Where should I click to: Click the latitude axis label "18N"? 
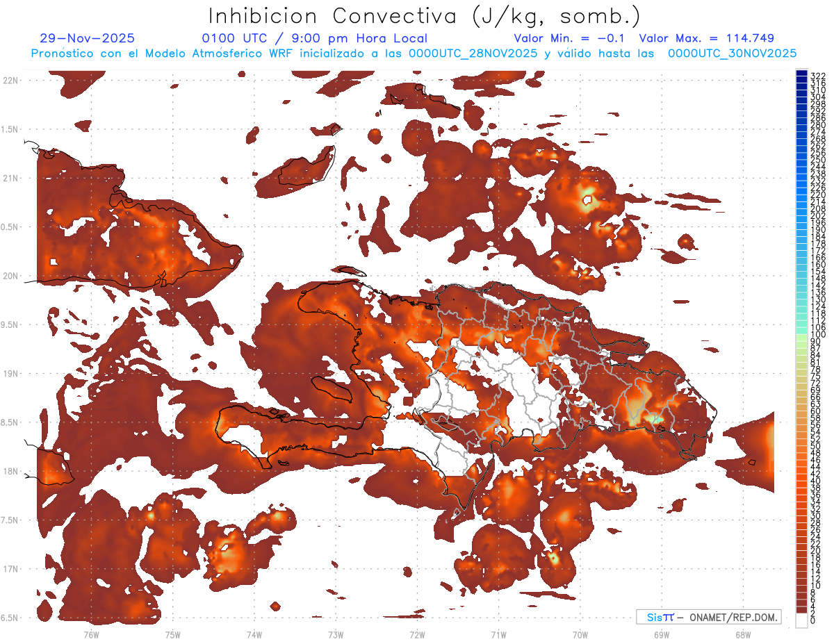11,471
